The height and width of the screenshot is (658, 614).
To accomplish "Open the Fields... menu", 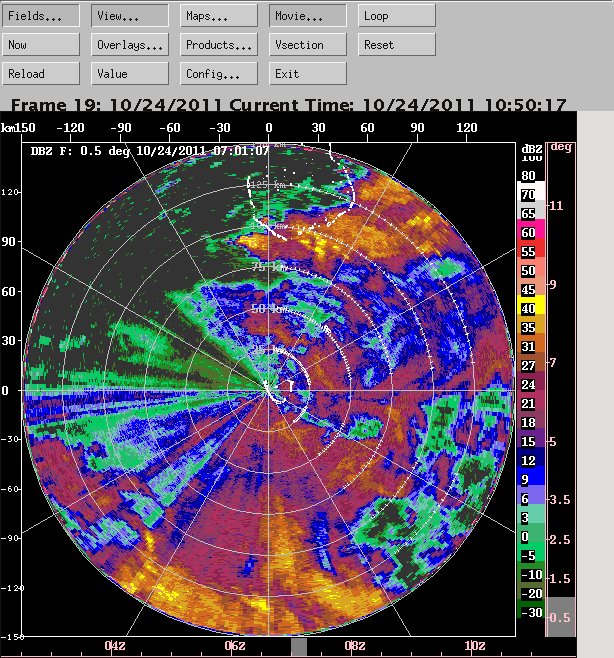I will coord(41,16).
